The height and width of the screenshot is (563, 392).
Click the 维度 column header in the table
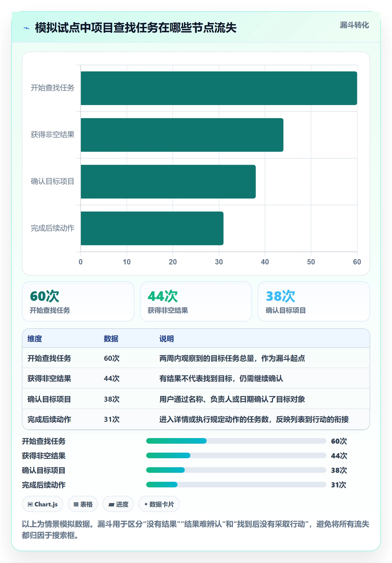35,339
